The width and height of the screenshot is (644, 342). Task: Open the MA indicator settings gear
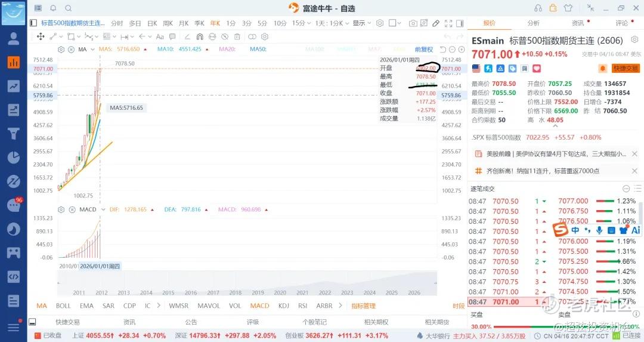(61, 50)
